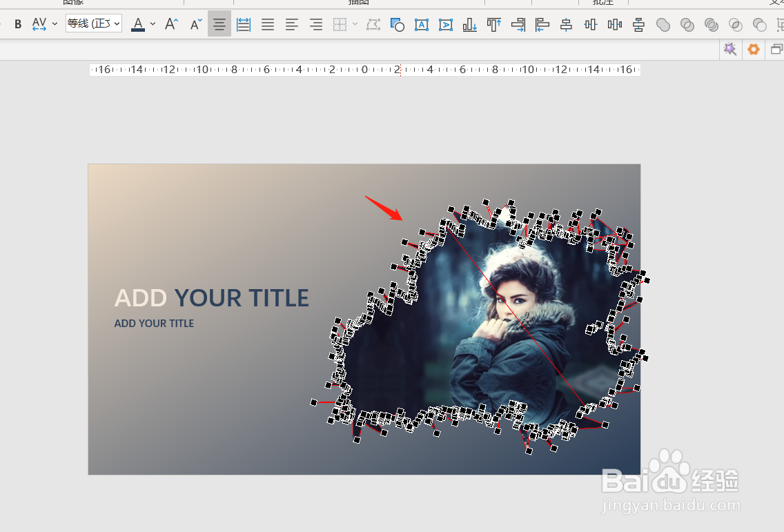Align text to the right
784x532 pixels.
[315, 24]
